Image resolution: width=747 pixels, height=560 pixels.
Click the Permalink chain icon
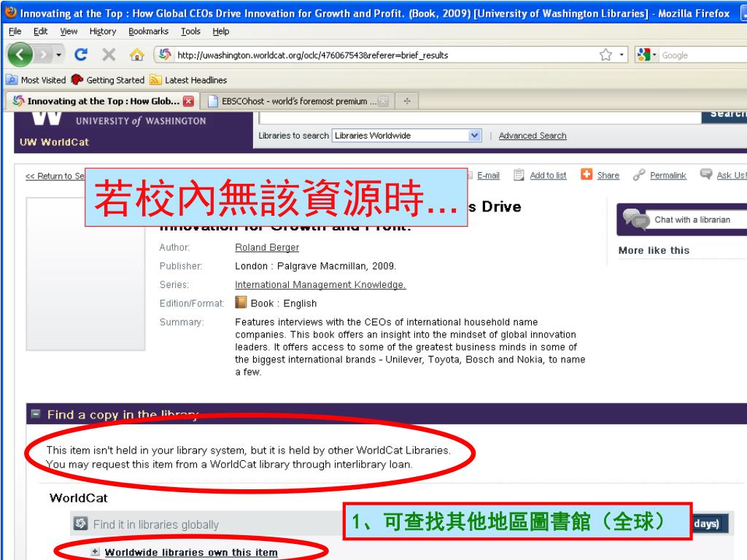point(639,175)
